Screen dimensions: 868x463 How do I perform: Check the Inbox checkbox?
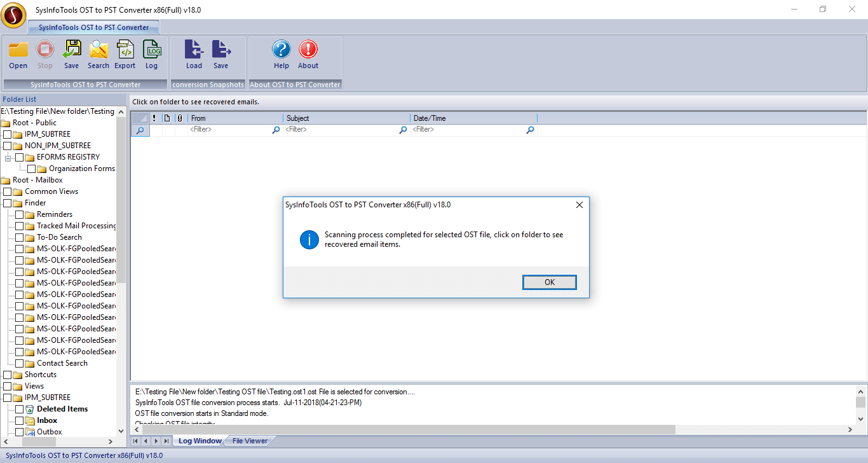tap(19, 420)
